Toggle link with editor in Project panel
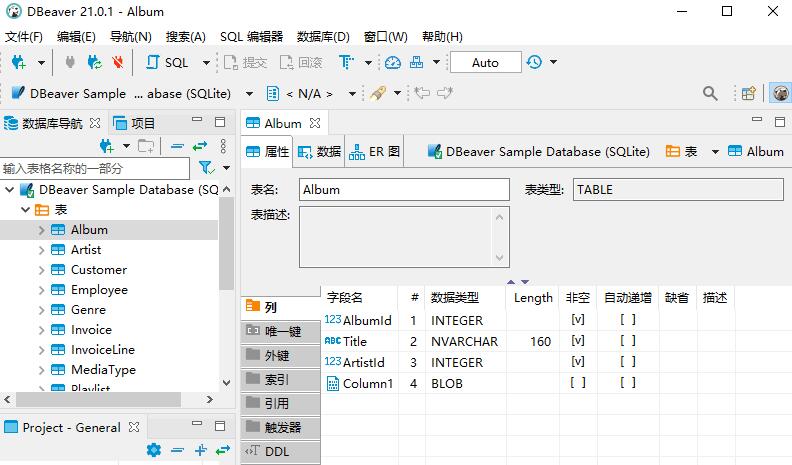This screenshot has width=792, height=465. coord(223,449)
